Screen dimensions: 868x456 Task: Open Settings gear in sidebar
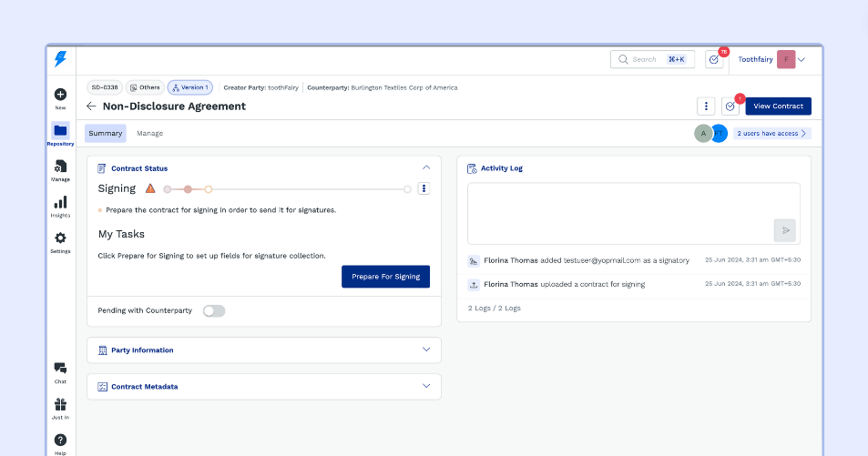[x=60, y=238]
